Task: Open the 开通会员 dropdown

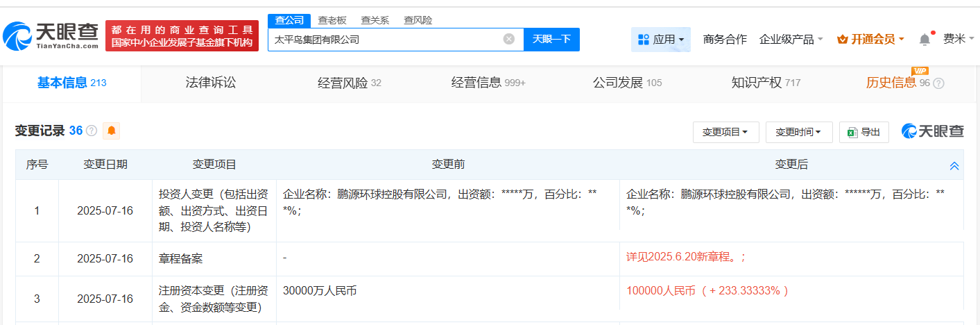Action: (870, 40)
